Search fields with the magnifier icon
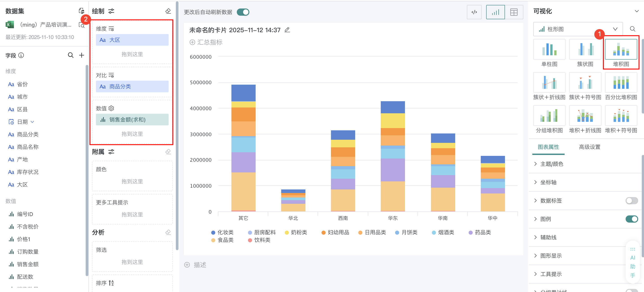The width and height of the screenshot is (644, 292). tap(71, 55)
